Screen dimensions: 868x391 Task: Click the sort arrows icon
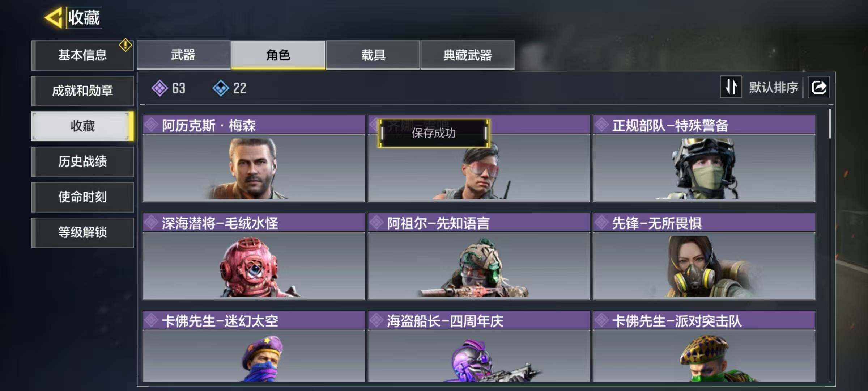(x=731, y=87)
